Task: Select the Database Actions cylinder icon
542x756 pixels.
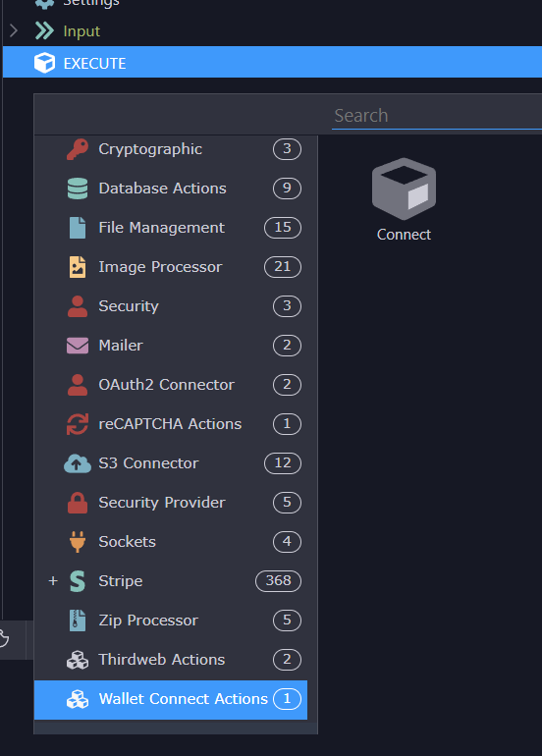Action: tap(78, 189)
